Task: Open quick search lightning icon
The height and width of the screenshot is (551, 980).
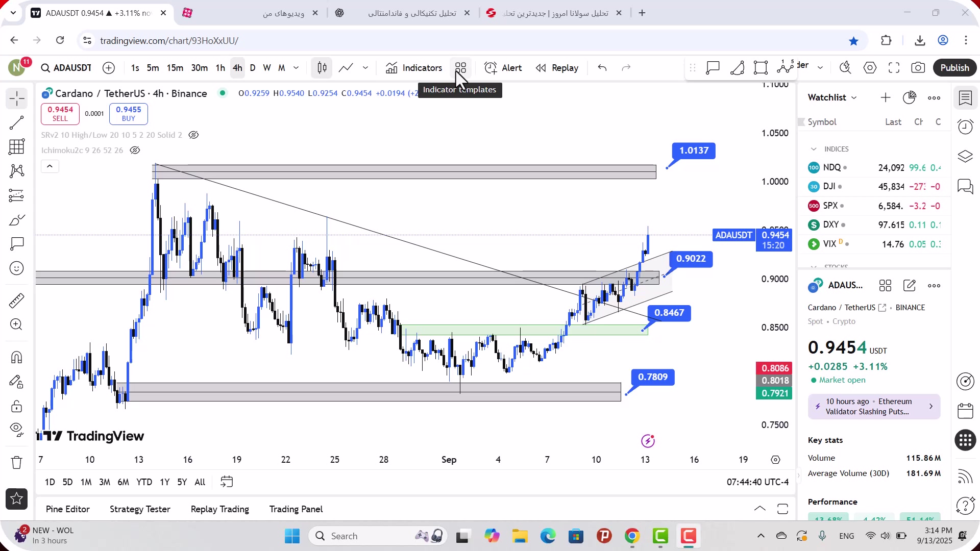Action: coord(845,68)
